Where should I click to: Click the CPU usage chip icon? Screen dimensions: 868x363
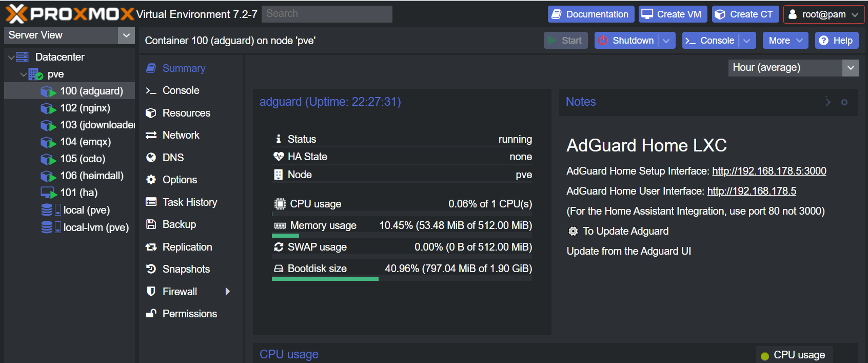coord(280,204)
